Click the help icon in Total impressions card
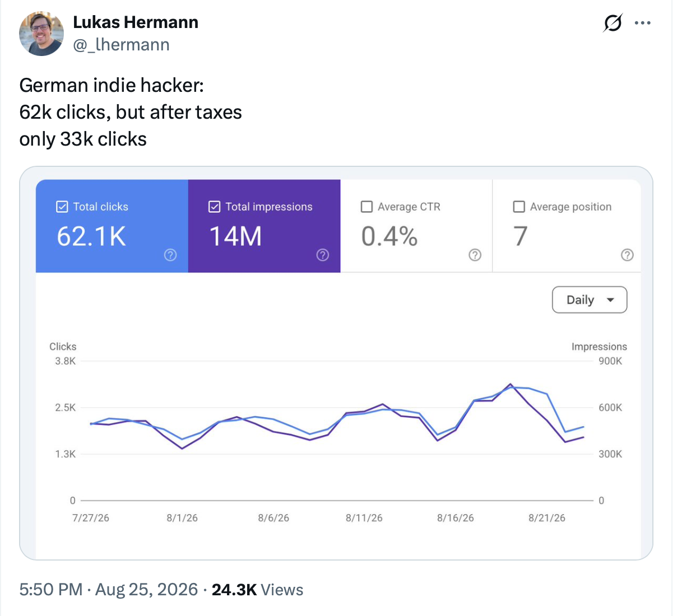Image resolution: width=677 pixels, height=616 pixels. (x=323, y=255)
